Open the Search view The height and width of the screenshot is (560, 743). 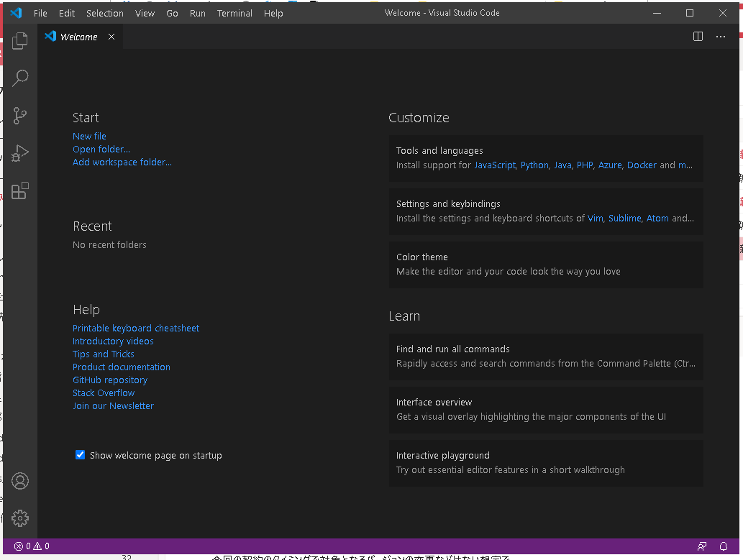tap(20, 78)
